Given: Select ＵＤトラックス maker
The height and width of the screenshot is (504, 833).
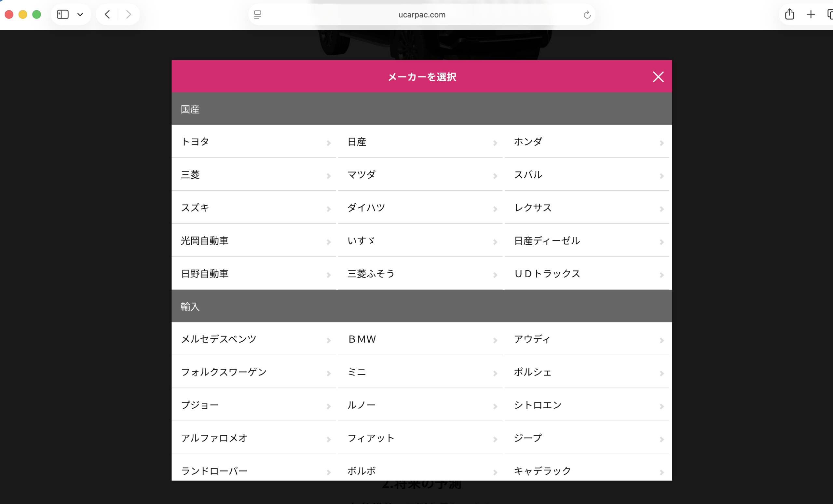Looking at the screenshot, I should [587, 273].
